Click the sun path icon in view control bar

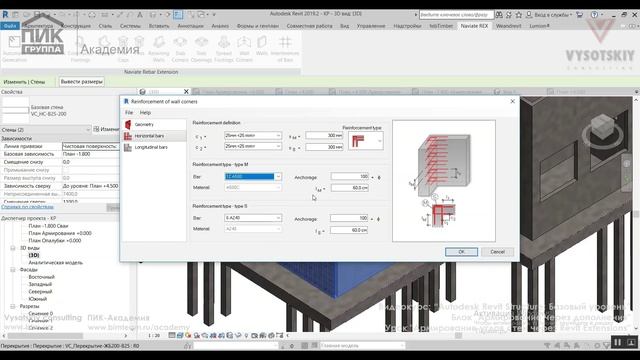(x=188, y=336)
